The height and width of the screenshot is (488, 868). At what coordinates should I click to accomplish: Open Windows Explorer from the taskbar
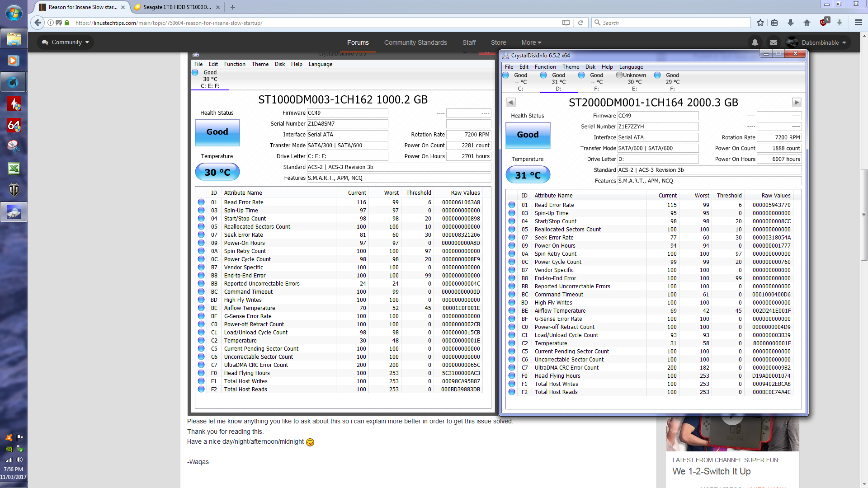pyautogui.click(x=14, y=39)
